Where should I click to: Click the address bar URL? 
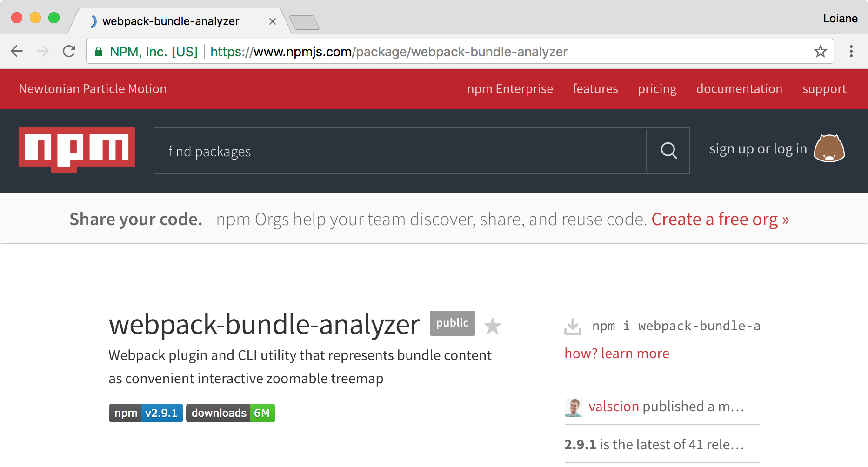388,52
